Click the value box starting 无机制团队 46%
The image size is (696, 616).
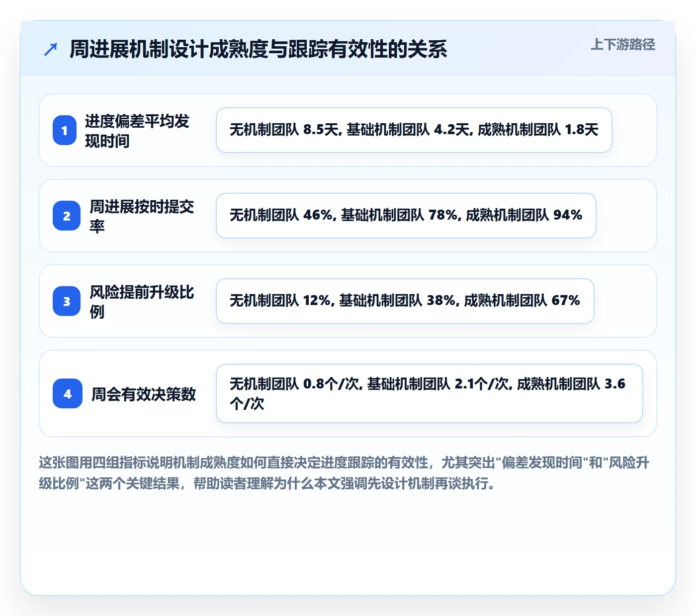pos(406,216)
